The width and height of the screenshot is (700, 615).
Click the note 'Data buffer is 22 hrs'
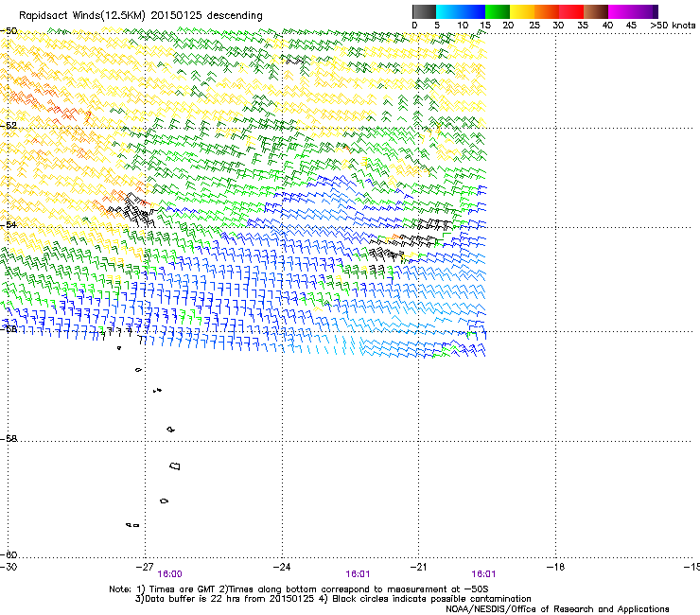point(192,599)
